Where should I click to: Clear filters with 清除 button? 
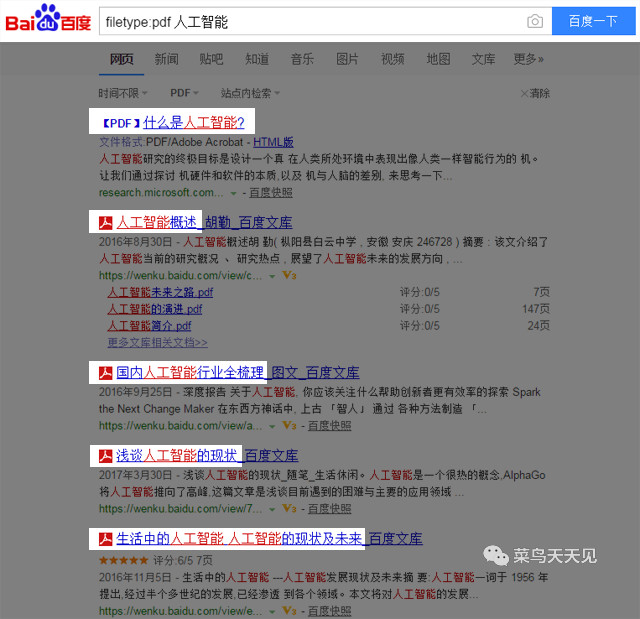535,93
